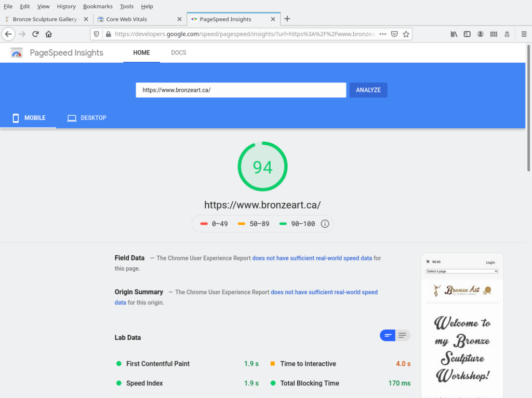The width and height of the screenshot is (532, 398).
Task: Bookmark this page with the star
Action: click(x=406, y=34)
